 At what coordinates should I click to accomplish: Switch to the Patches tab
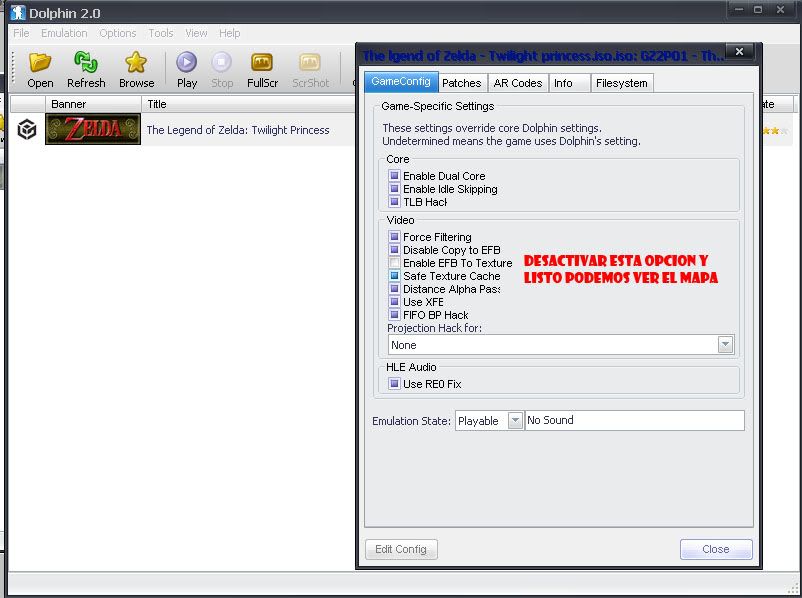461,83
